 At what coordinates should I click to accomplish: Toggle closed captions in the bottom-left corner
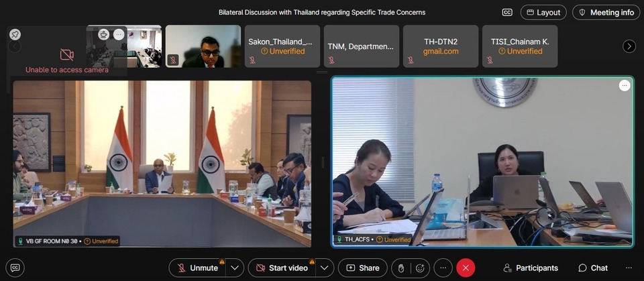click(15, 268)
